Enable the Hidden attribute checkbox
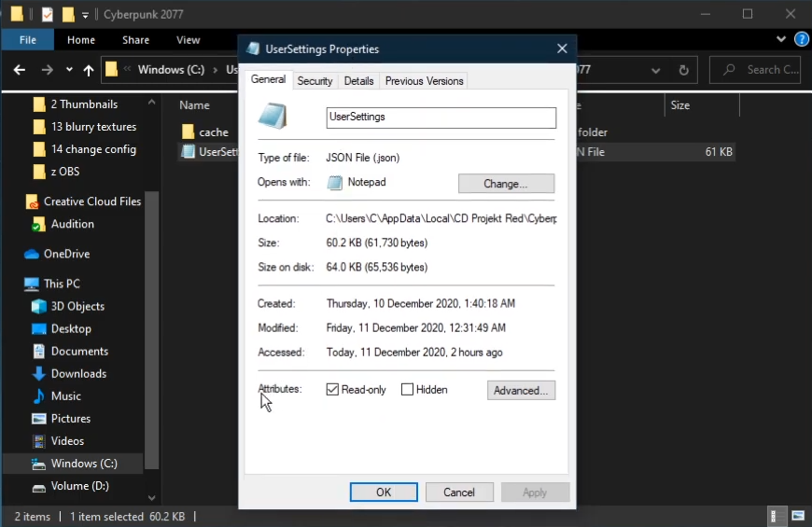812x527 pixels. click(407, 390)
